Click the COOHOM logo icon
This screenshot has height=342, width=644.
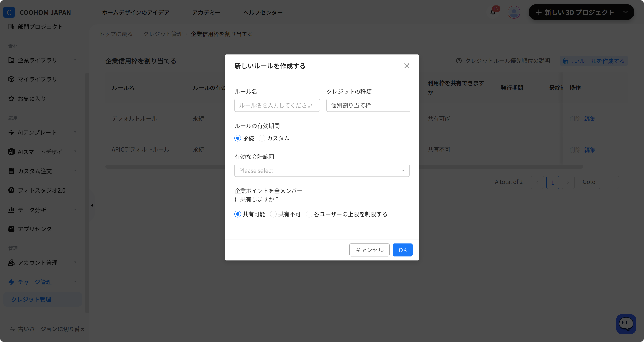(9, 12)
